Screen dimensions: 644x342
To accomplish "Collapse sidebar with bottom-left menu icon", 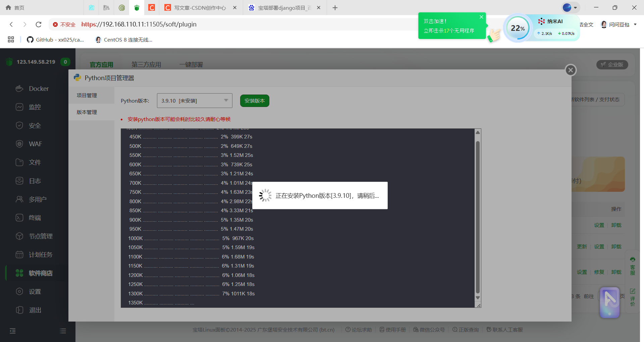I will pos(13,331).
